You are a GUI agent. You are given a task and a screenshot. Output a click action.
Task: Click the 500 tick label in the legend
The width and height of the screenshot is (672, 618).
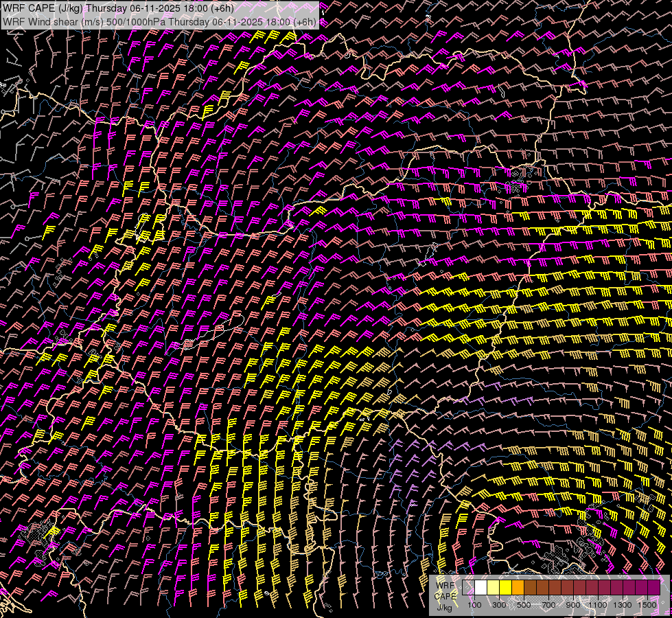[524, 605]
